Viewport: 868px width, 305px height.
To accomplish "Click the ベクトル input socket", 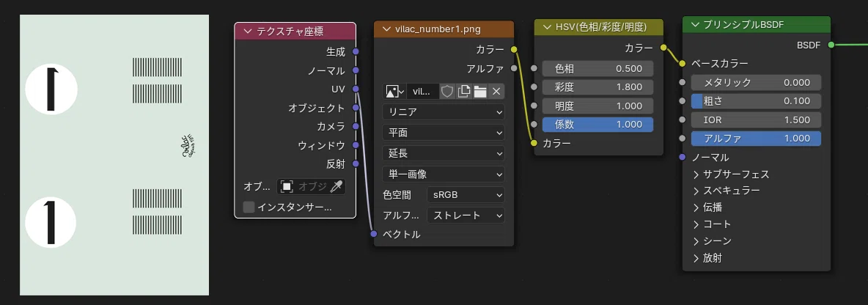I will coord(374,234).
